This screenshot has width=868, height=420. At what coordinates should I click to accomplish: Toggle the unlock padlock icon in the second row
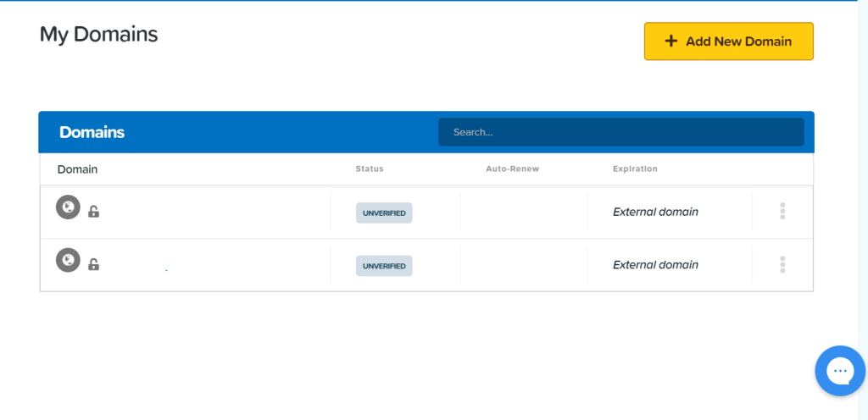click(x=94, y=264)
